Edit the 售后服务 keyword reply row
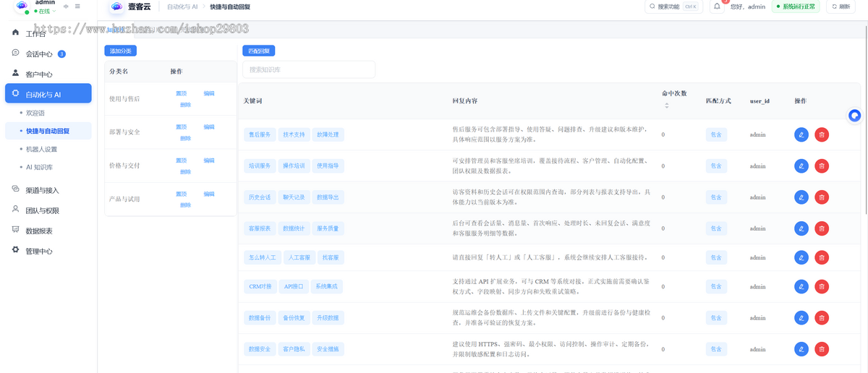The height and width of the screenshot is (373, 868). [801, 134]
